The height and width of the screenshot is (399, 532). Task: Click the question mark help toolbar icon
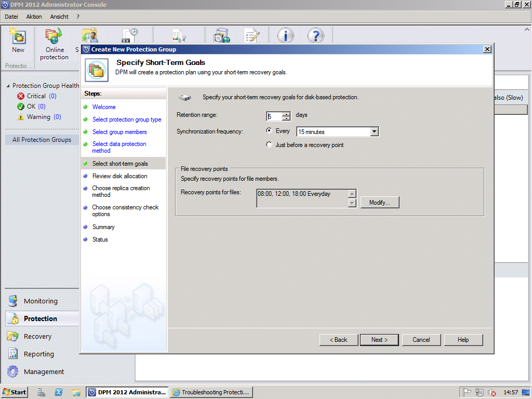315,35
